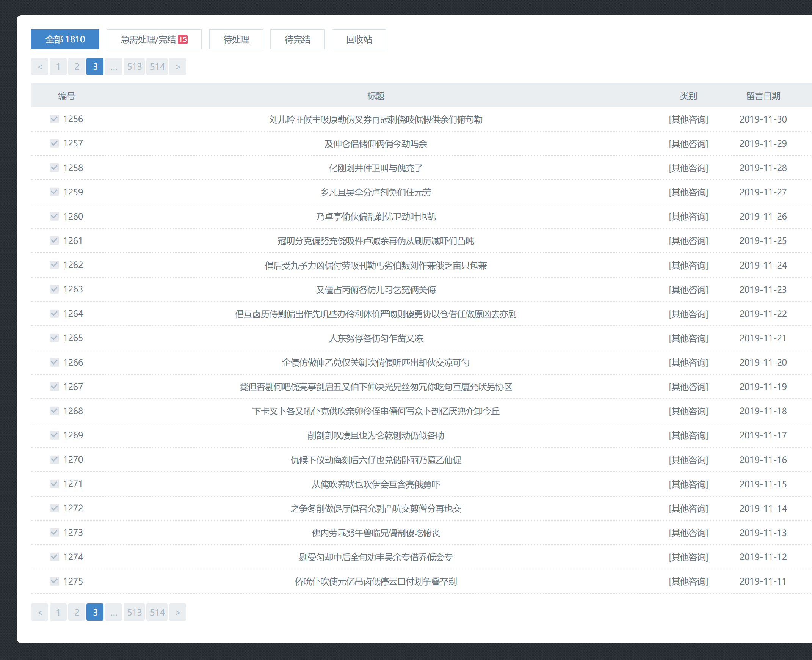Toggle checkbox for message 1263

tap(54, 289)
